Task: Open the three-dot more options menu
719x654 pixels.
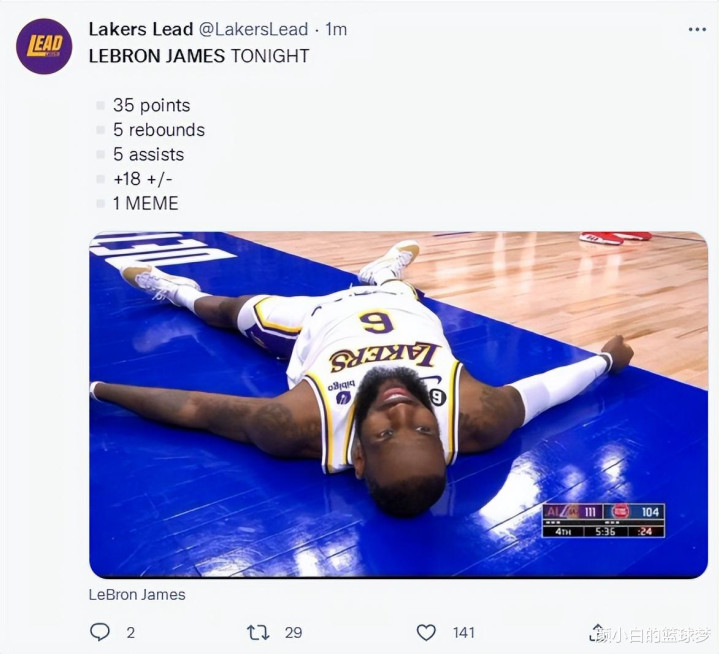Action: [x=697, y=30]
